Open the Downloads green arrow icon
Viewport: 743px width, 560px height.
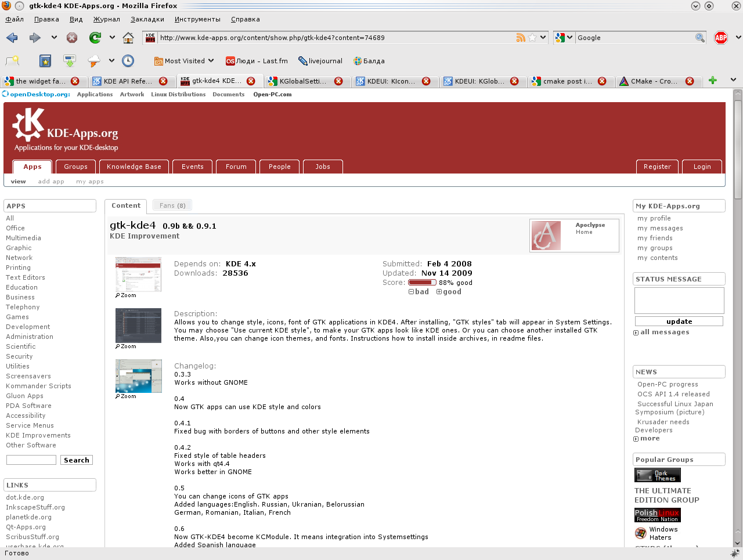pos(70,60)
